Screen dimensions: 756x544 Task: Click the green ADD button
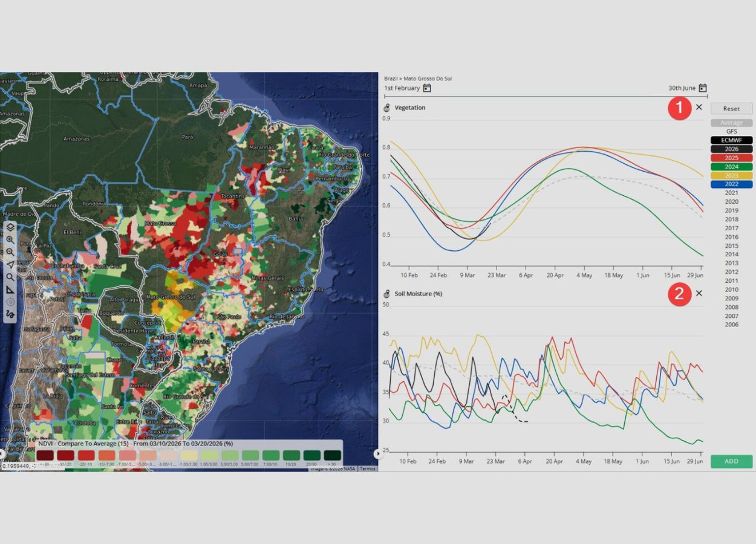coord(731,461)
